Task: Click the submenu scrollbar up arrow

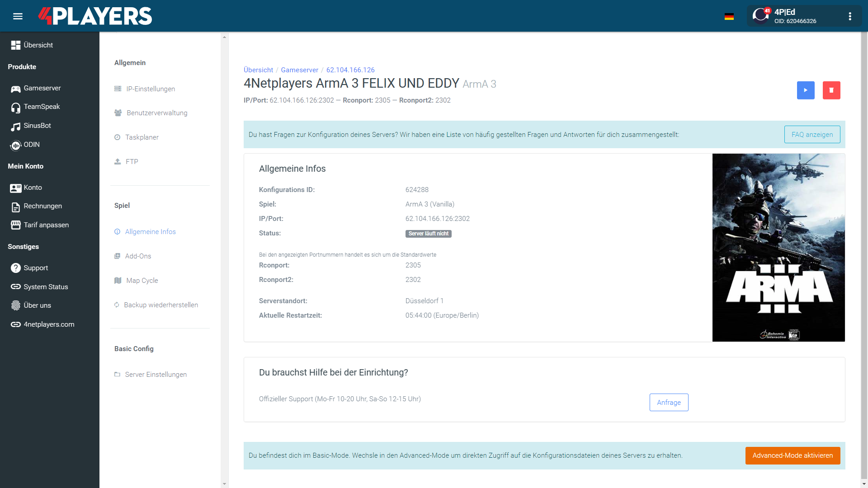Action: tap(224, 37)
